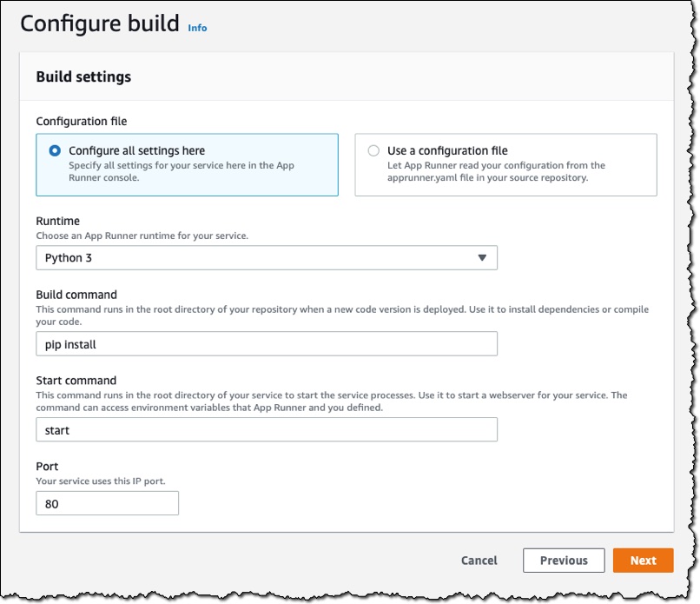Click the Configure build page title
The image size is (700, 604).
(100, 23)
